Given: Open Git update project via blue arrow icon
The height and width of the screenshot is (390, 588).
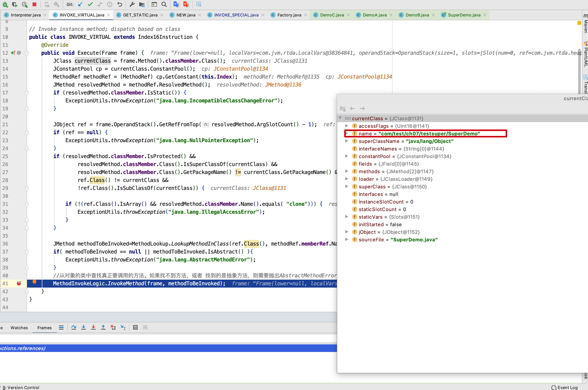Looking at the screenshot, I should (80, 4).
